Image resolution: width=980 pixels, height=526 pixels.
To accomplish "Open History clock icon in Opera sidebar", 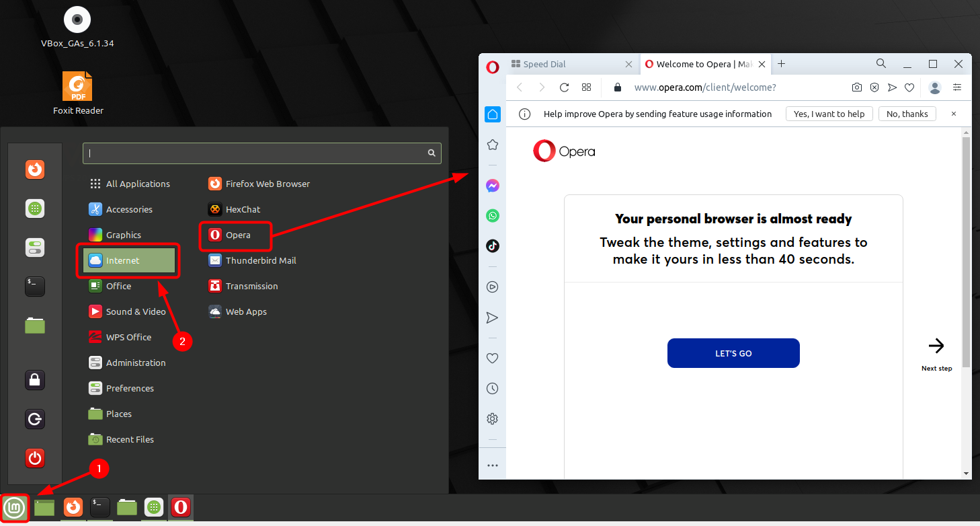I will 493,389.
